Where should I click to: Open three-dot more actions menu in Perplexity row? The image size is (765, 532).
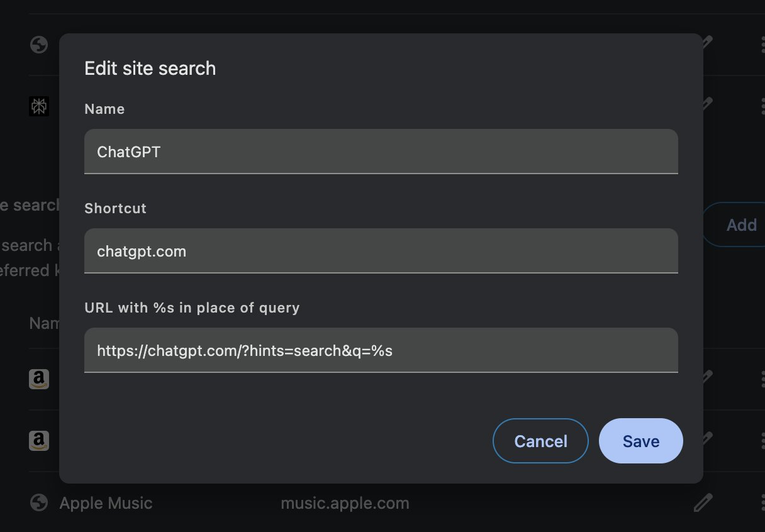point(762,106)
